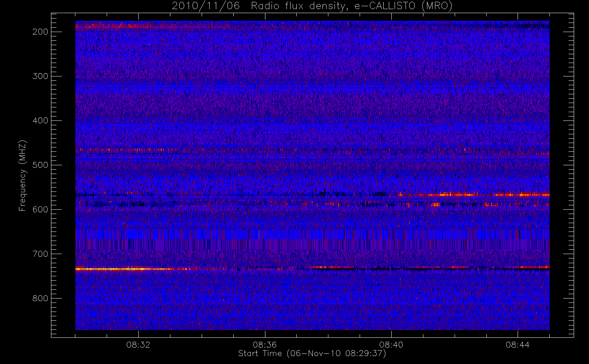
Task: Click the 600 frequency tick label
Action: tap(40, 209)
